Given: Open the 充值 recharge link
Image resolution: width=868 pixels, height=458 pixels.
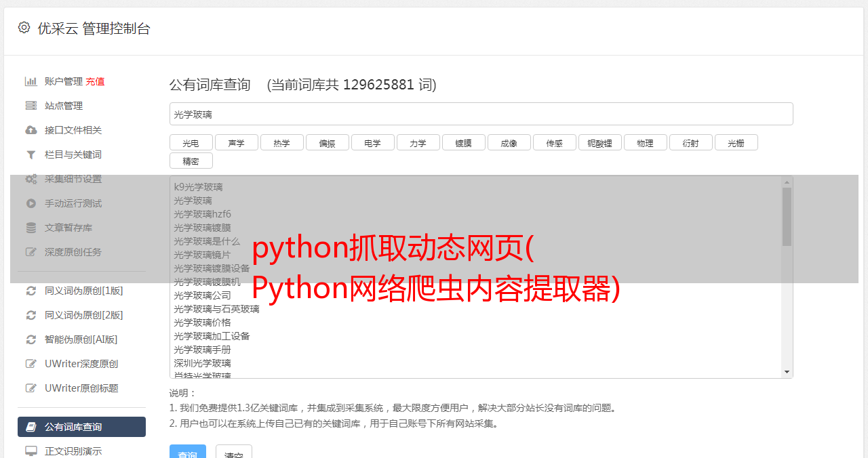Looking at the screenshot, I should point(95,81).
